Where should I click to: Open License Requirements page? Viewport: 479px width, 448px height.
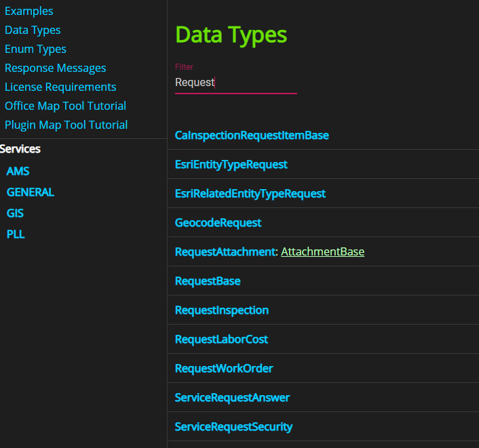tap(60, 87)
